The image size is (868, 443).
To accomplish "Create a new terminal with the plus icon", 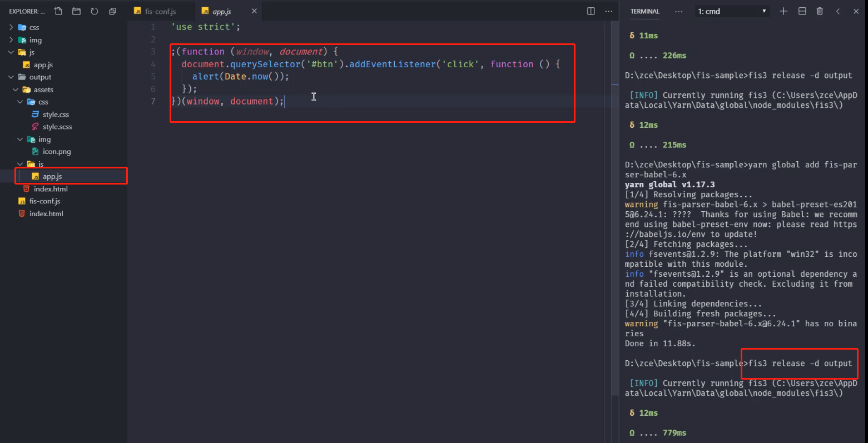I will tap(783, 11).
